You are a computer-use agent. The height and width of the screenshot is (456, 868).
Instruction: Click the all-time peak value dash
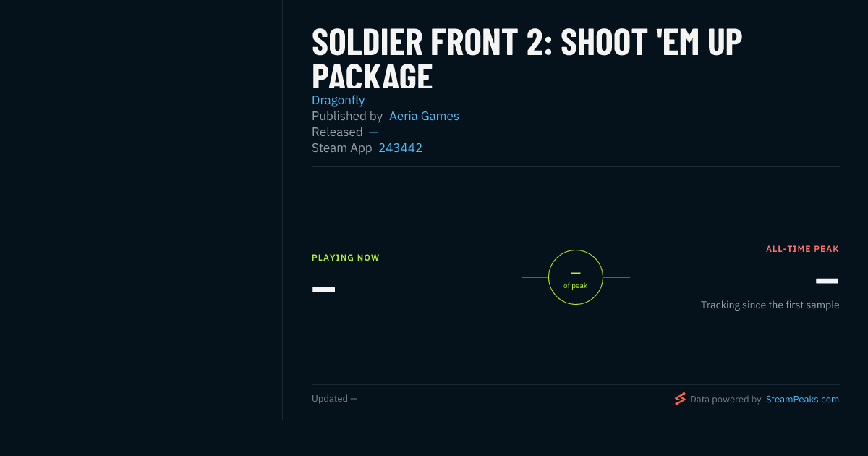[x=827, y=281]
